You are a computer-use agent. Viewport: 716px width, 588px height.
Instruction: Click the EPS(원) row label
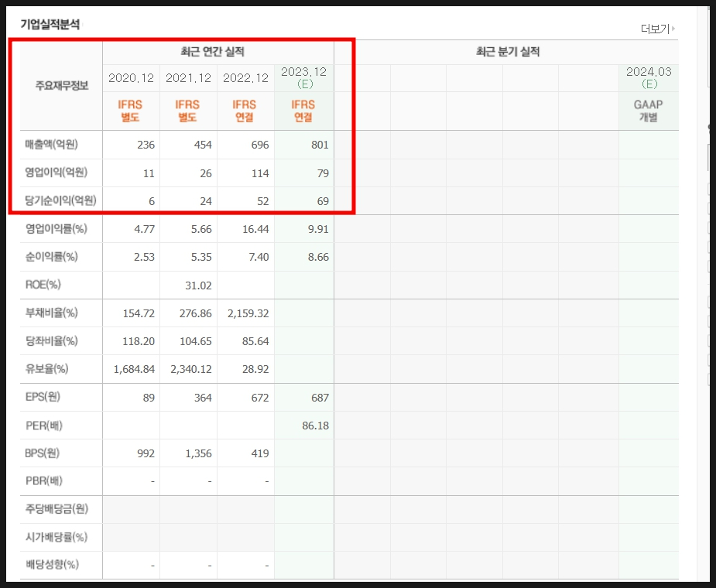[43, 397]
